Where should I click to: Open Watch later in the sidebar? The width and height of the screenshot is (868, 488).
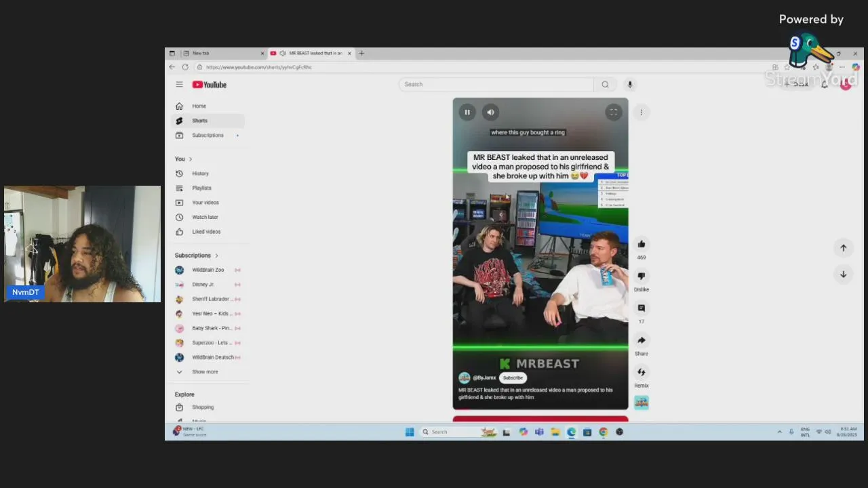pyautogui.click(x=208, y=217)
